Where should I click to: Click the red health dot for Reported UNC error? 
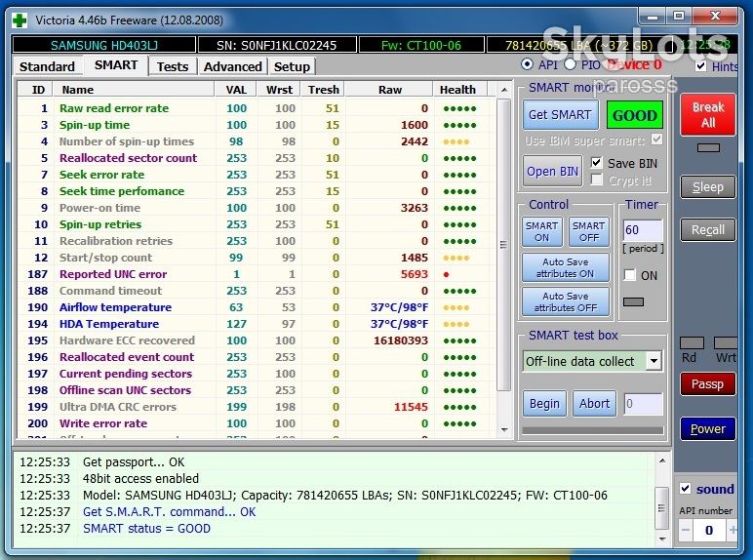tap(446, 275)
